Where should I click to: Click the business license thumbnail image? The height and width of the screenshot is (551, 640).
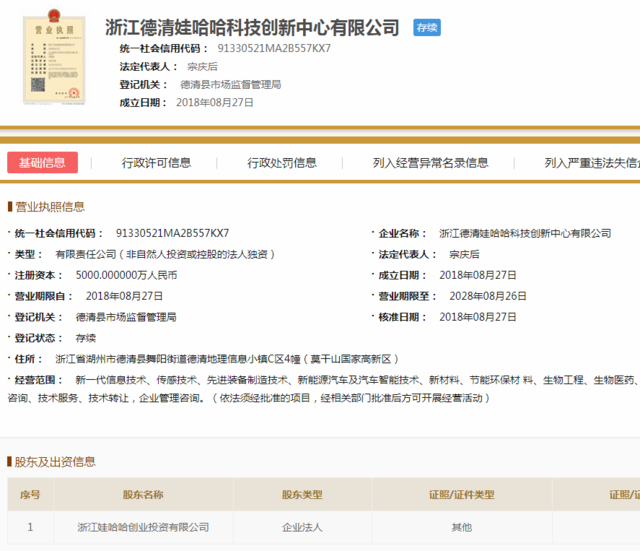(52, 58)
